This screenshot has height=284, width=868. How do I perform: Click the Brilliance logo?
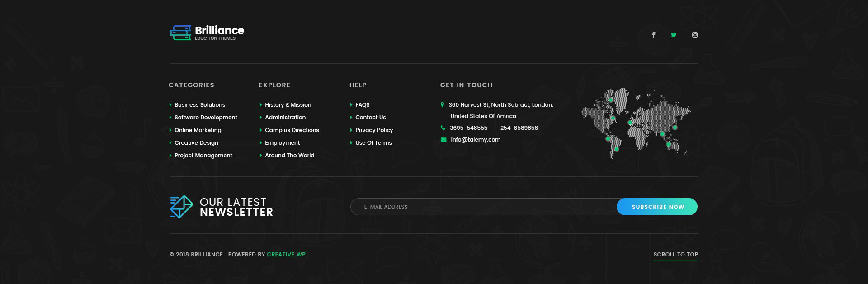[207, 33]
